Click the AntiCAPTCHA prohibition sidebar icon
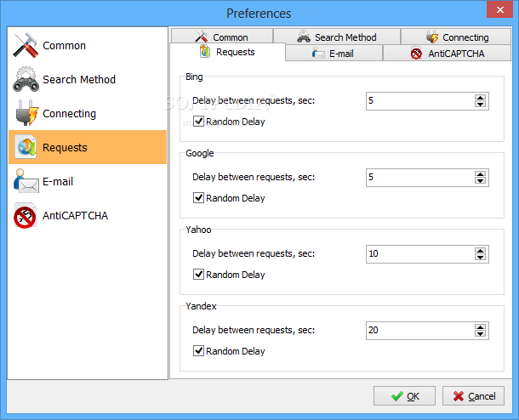The width and height of the screenshot is (519, 420). (x=25, y=215)
